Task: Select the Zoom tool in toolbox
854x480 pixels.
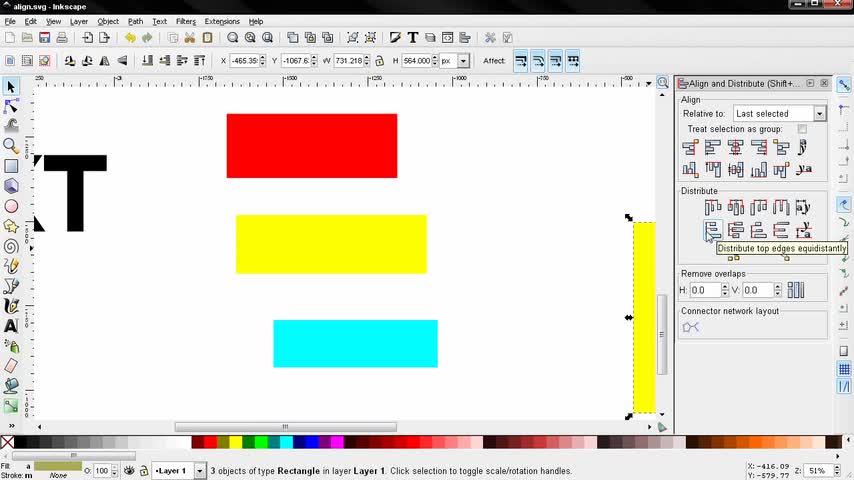Action: click(x=11, y=145)
